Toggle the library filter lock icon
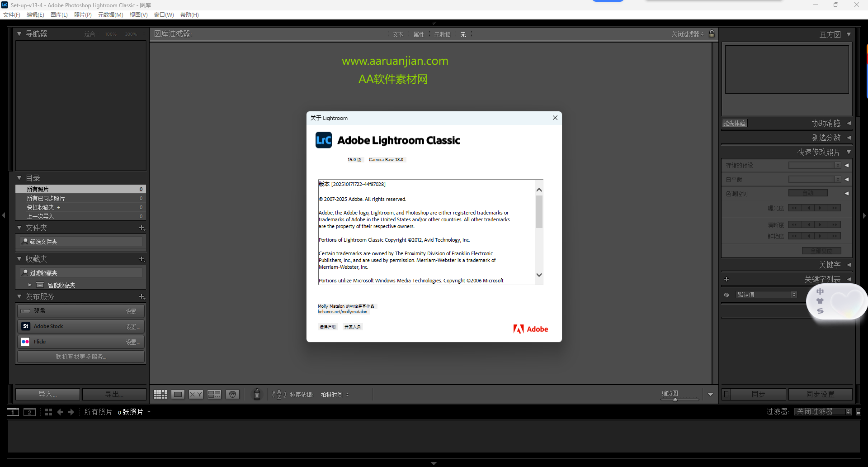This screenshot has height=467, width=868. click(712, 33)
